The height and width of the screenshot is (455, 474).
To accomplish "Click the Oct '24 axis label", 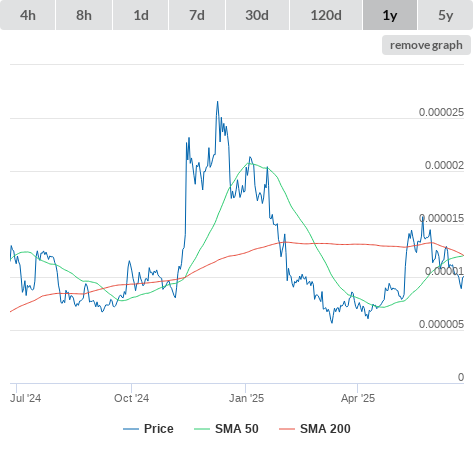I will (131, 398).
